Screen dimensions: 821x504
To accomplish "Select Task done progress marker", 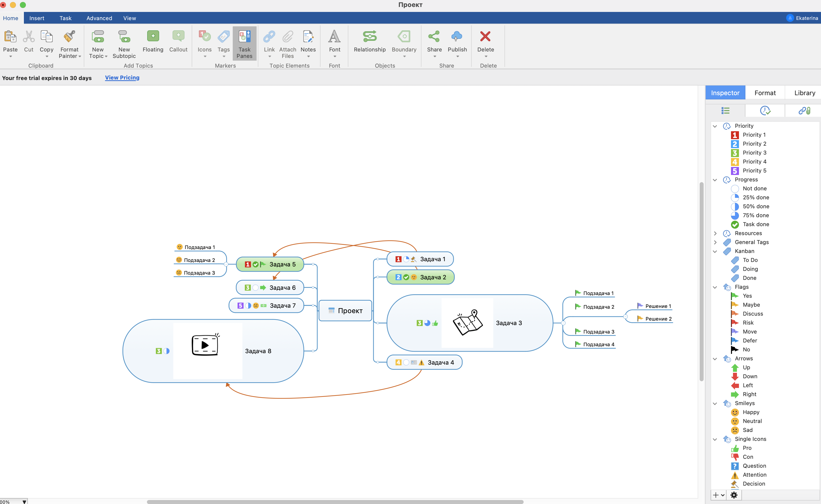I will point(756,224).
